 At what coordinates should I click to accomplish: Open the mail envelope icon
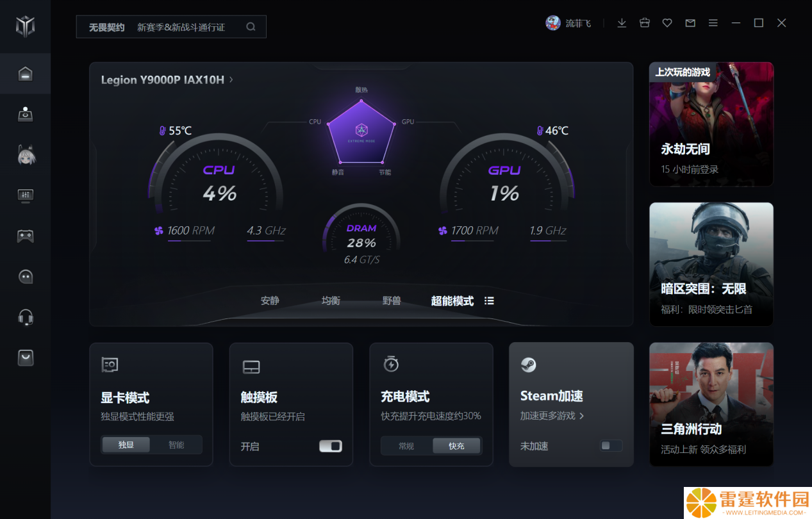(x=690, y=23)
